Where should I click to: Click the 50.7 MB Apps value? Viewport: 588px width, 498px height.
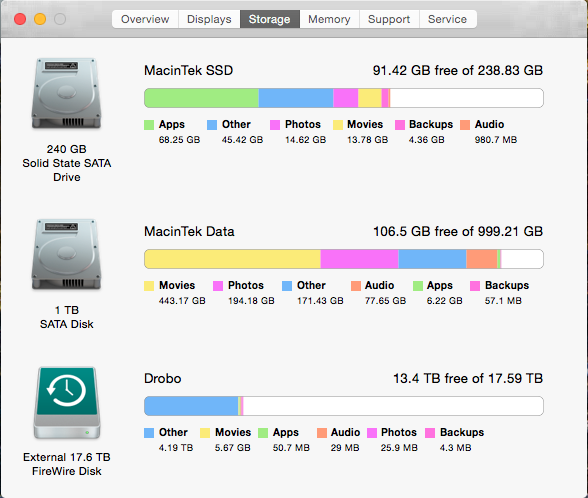click(291, 448)
